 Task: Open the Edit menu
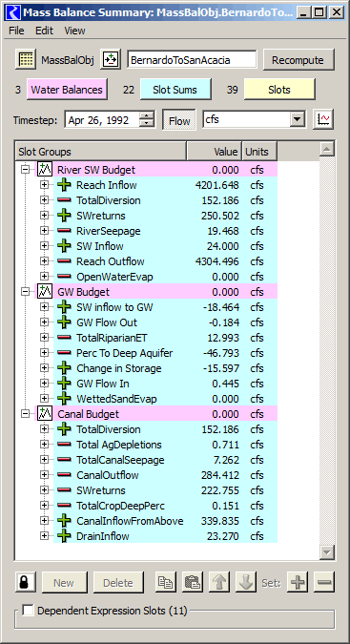pos(44,31)
